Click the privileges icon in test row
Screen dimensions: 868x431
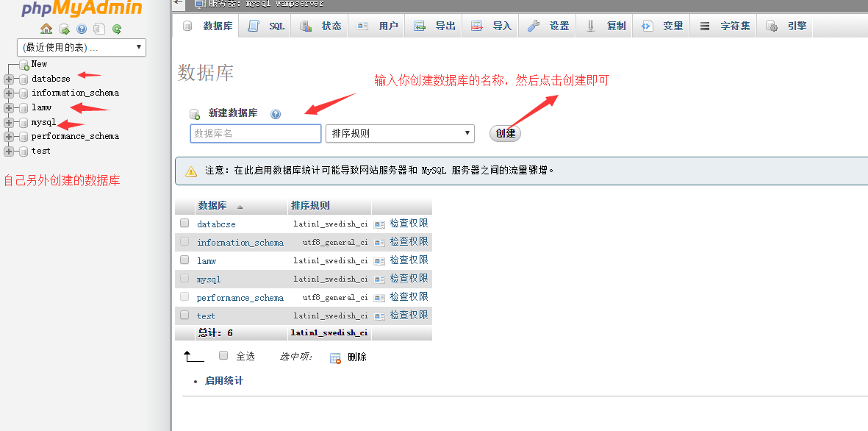379,316
